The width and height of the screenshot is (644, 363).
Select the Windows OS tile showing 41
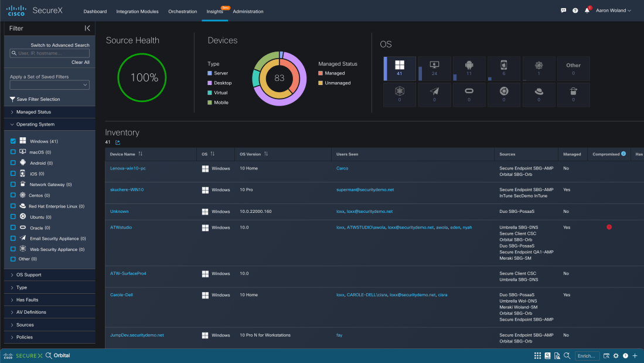click(x=400, y=69)
